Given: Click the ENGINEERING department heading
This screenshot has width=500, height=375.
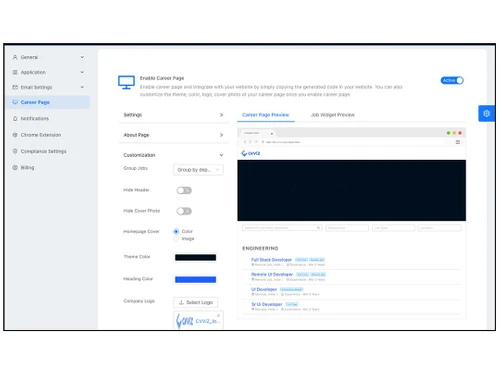Looking at the screenshot, I should pyautogui.click(x=260, y=248).
